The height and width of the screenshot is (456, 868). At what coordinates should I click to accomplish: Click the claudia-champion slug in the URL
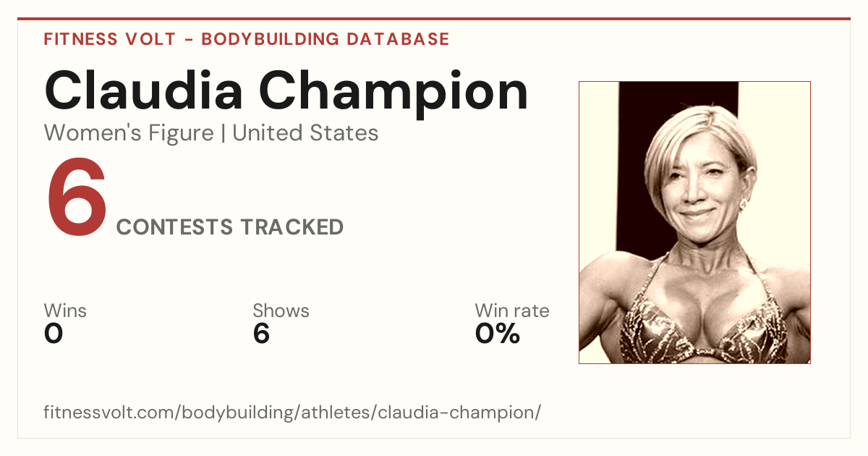coord(459,413)
